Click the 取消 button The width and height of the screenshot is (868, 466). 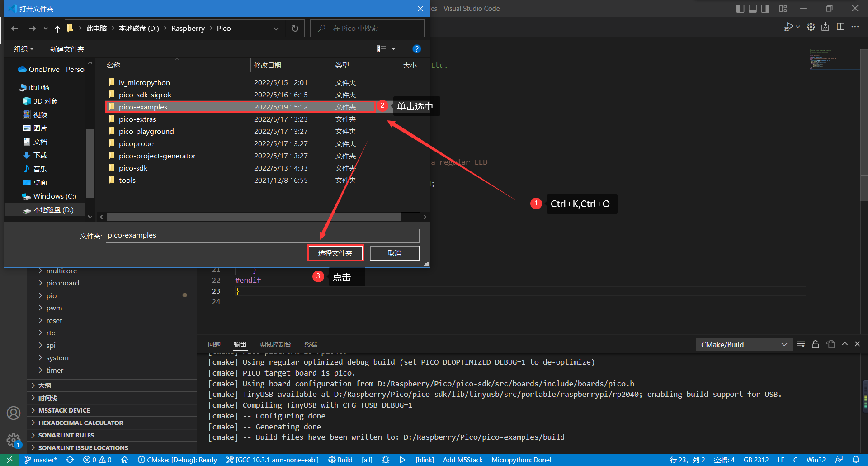pos(394,253)
